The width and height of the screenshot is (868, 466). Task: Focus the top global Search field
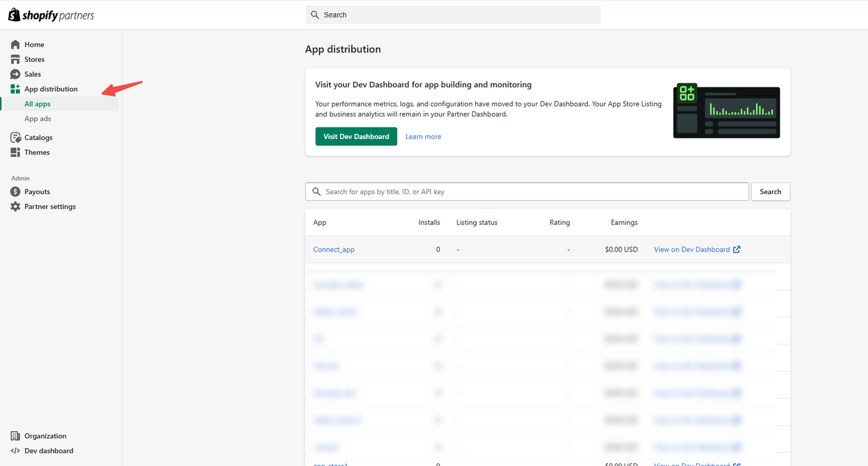pyautogui.click(x=453, y=15)
